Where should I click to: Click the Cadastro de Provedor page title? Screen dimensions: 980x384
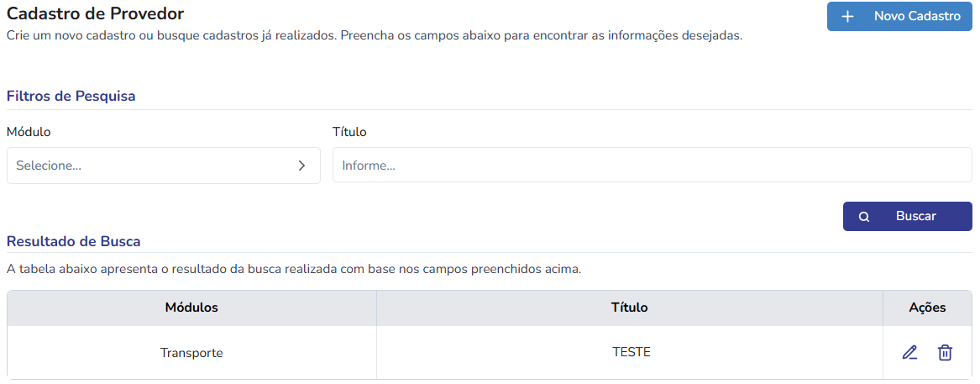tap(95, 13)
